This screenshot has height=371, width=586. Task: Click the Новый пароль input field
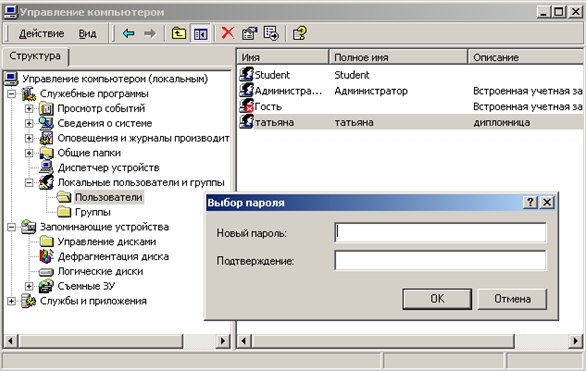click(440, 232)
